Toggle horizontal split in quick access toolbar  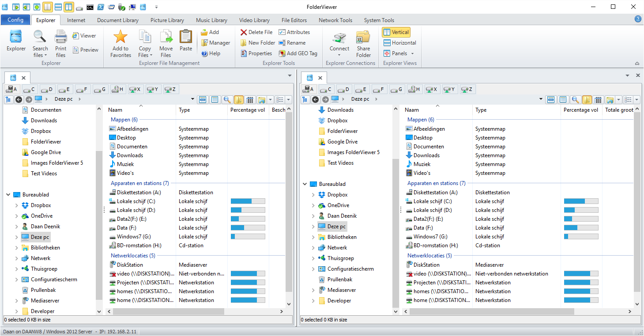(58, 7)
